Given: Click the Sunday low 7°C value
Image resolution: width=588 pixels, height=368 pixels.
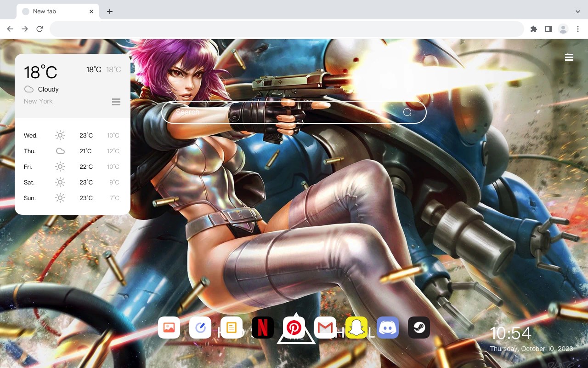Looking at the screenshot, I should [114, 198].
